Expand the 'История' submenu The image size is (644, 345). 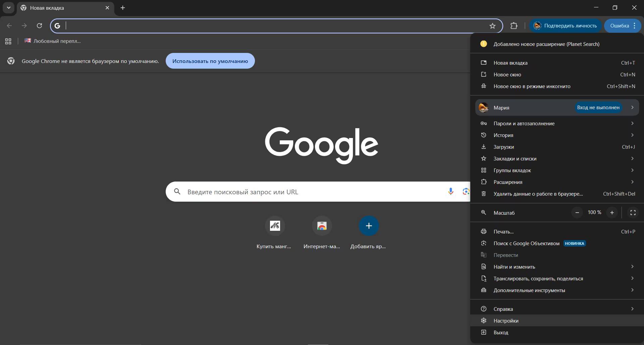(557, 135)
